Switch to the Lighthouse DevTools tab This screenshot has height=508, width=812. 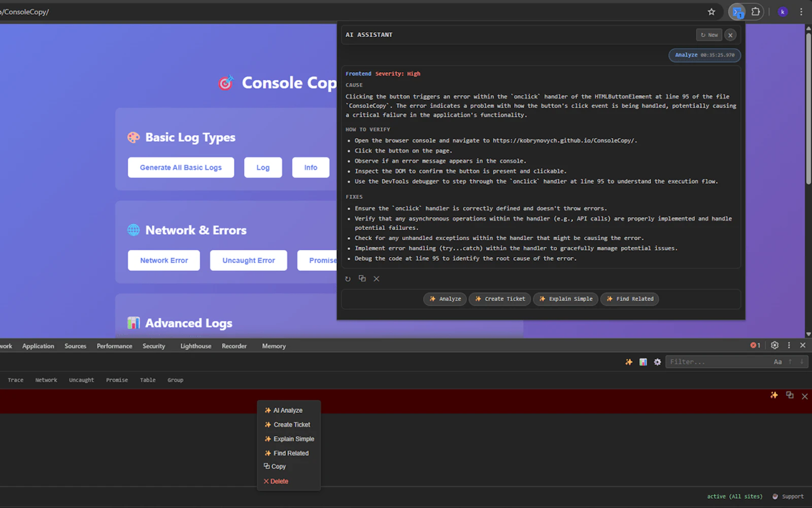point(196,346)
